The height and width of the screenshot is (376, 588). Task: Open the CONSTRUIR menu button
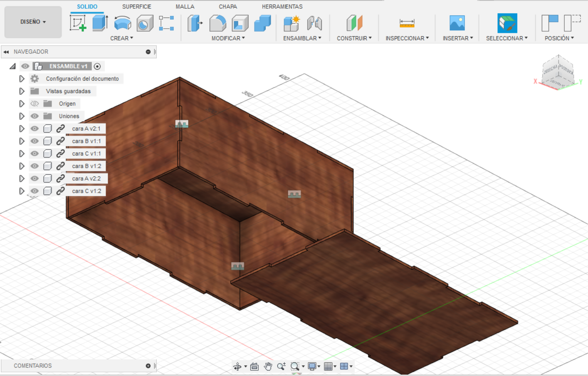click(x=354, y=38)
